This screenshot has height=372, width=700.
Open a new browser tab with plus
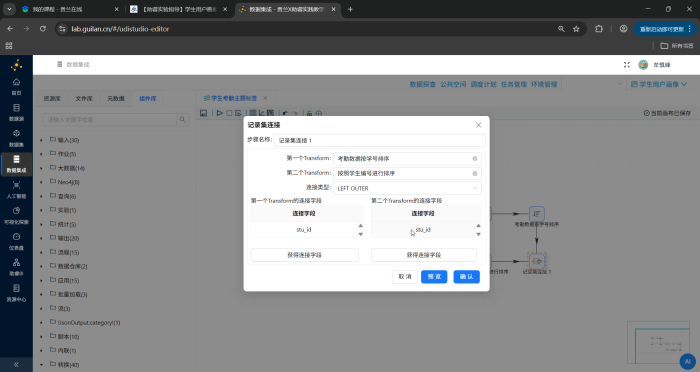tap(350, 9)
